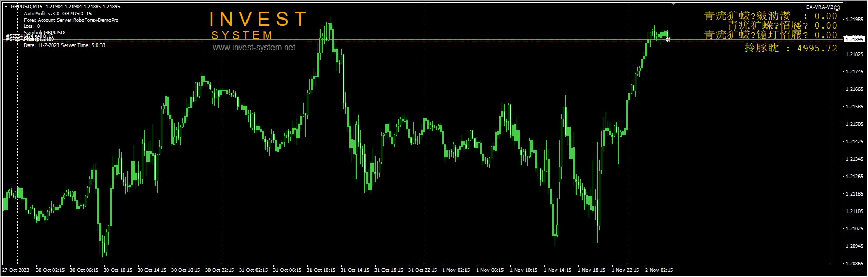Click the 1.21265 price scale label

point(855,177)
